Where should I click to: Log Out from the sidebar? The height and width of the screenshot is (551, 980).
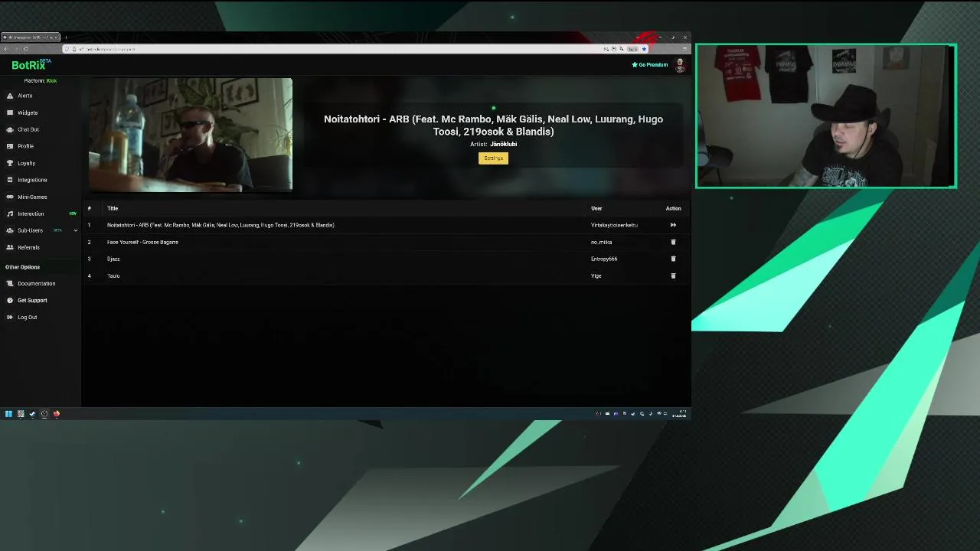(28, 317)
